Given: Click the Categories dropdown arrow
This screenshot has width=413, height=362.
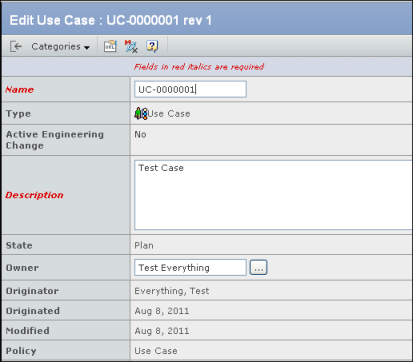Looking at the screenshot, I should 87,47.
